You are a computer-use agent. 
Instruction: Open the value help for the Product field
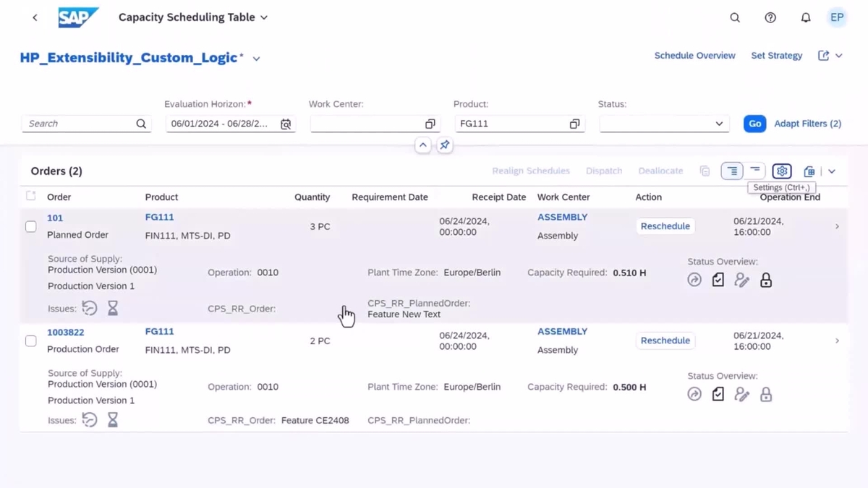coord(574,124)
